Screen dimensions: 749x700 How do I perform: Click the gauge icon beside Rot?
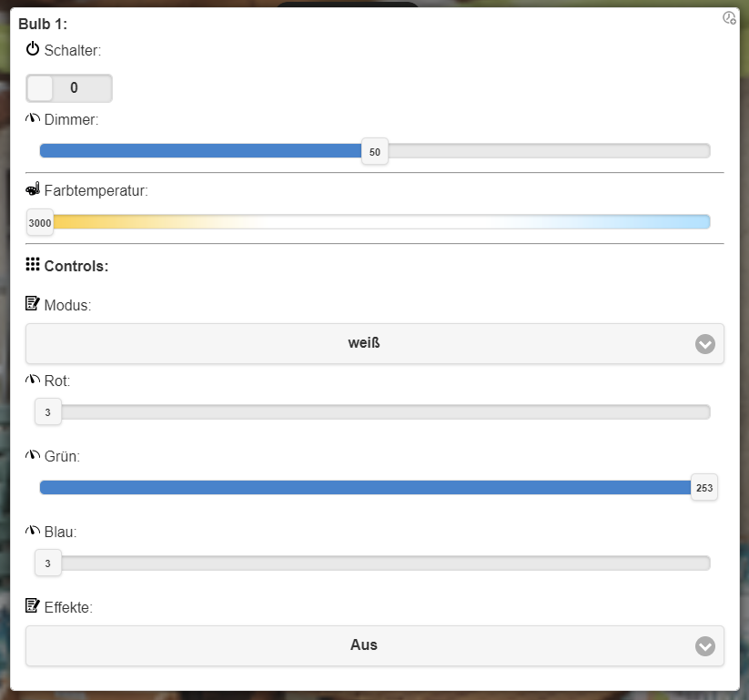point(33,380)
